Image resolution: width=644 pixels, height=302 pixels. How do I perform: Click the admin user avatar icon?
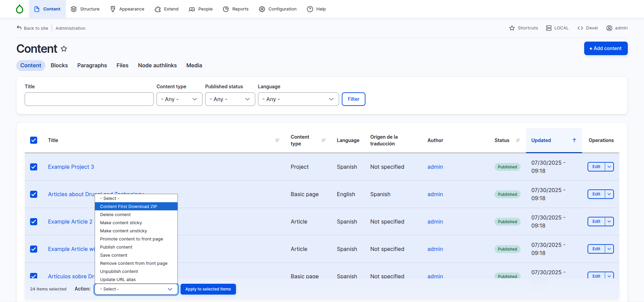pyautogui.click(x=609, y=28)
